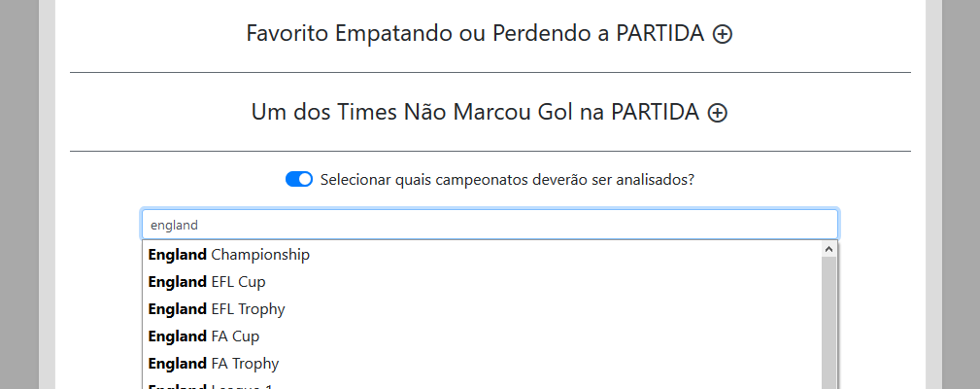Focus the championship search field
This screenshot has width=980, height=389.
click(x=490, y=225)
